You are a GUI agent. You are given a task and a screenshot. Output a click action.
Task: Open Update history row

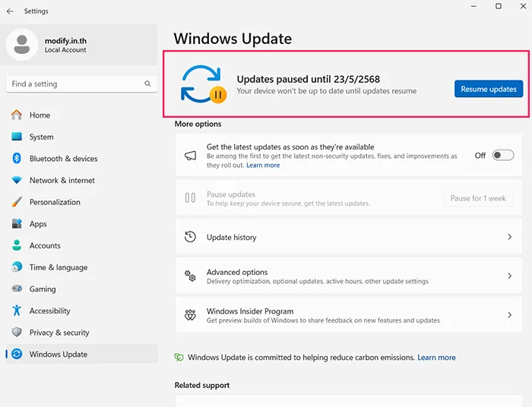tap(349, 237)
